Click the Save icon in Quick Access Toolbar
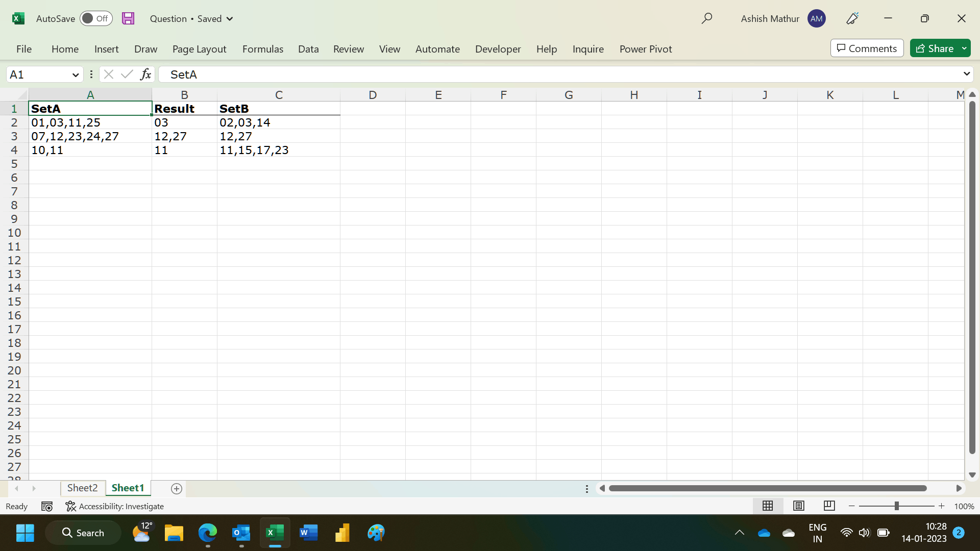980x551 pixels. (128, 18)
